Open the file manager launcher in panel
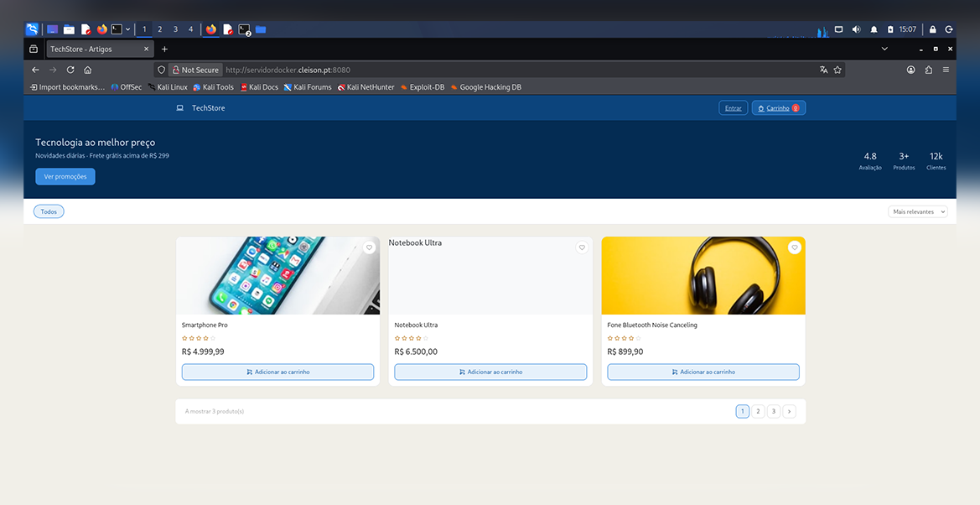 69,29
